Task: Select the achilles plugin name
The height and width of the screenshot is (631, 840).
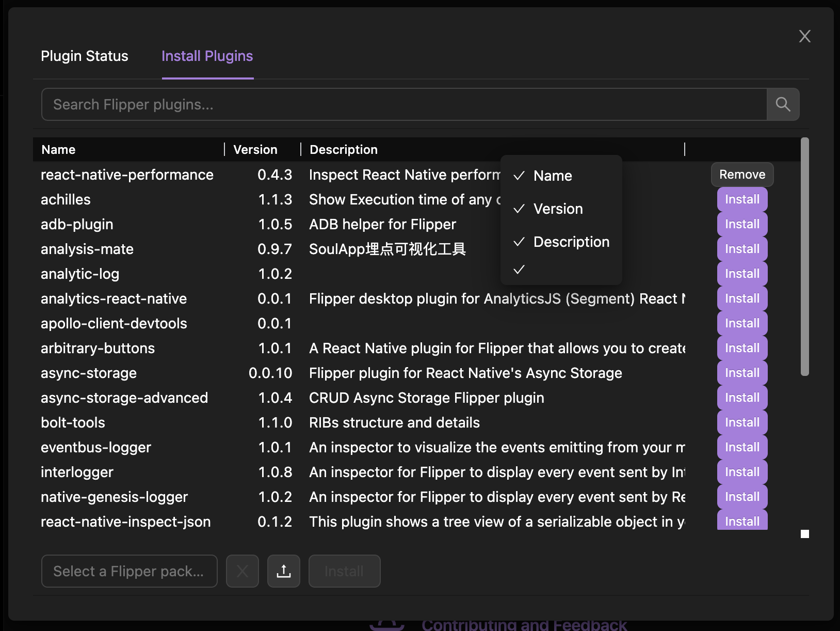Action: pyautogui.click(x=66, y=199)
